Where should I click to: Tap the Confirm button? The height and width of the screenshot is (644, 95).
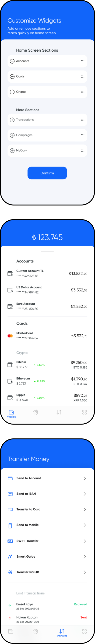pyautogui.click(x=47, y=173)
